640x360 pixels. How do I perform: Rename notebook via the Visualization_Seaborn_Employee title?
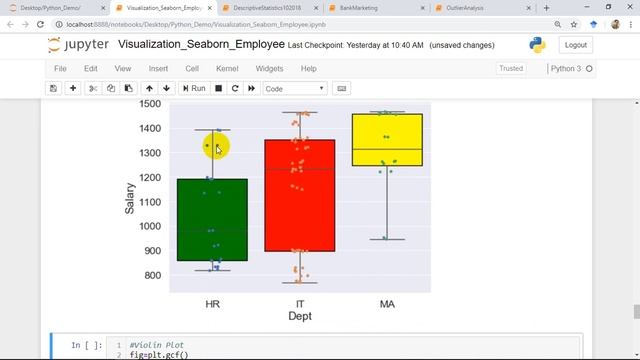(x=201, y=44)
